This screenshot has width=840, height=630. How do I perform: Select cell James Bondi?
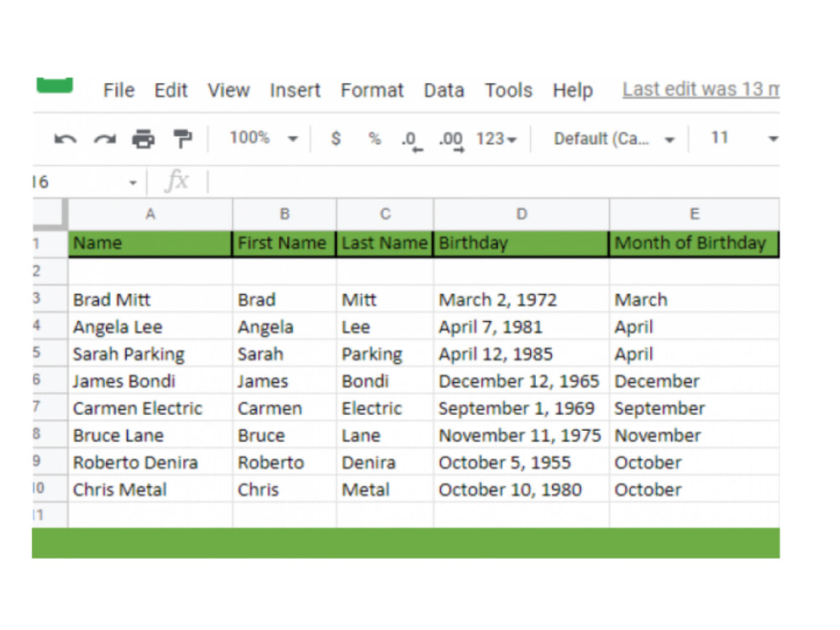click(150, 381)
